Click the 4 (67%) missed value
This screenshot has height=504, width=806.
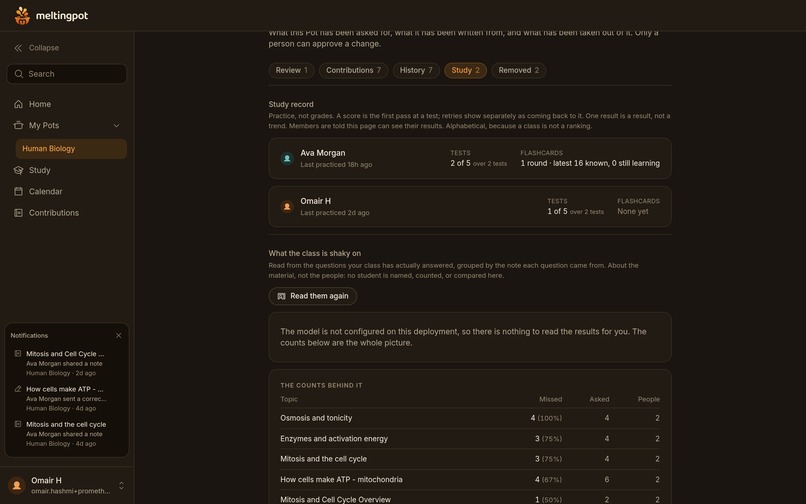point(548,479)
